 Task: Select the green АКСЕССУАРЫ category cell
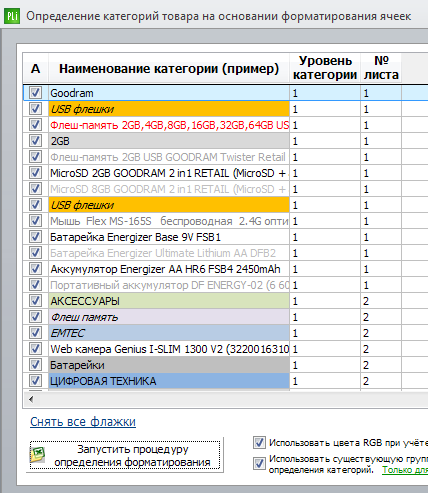[169, 301]
